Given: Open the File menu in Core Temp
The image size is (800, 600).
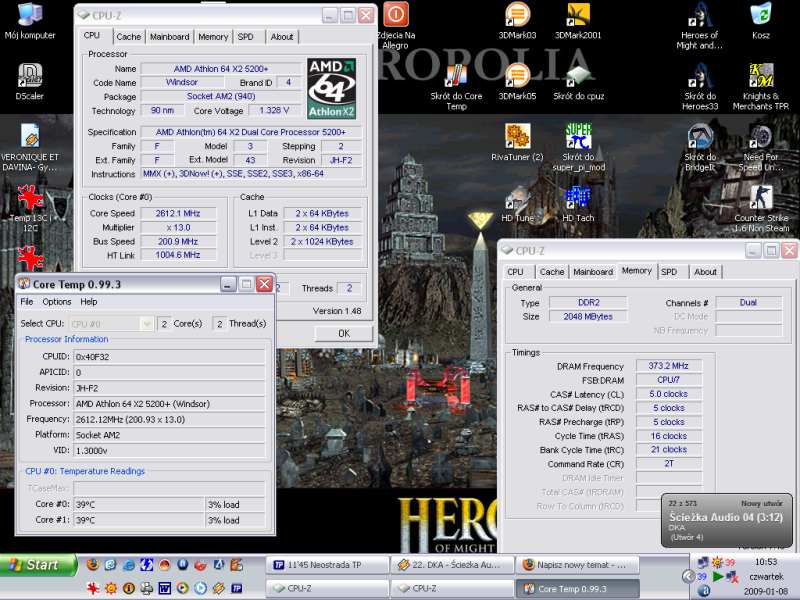Looking at the screenshot, I should click(27, 302).
